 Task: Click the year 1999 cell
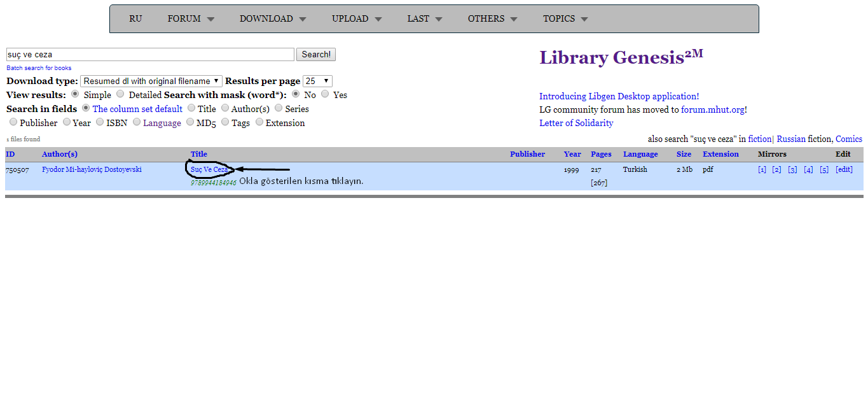tap(572, 170)
